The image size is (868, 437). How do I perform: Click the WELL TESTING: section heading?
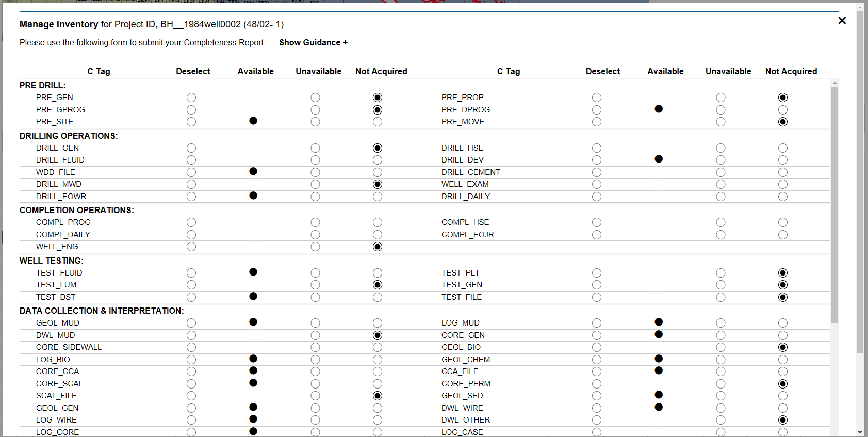[52, 261]
